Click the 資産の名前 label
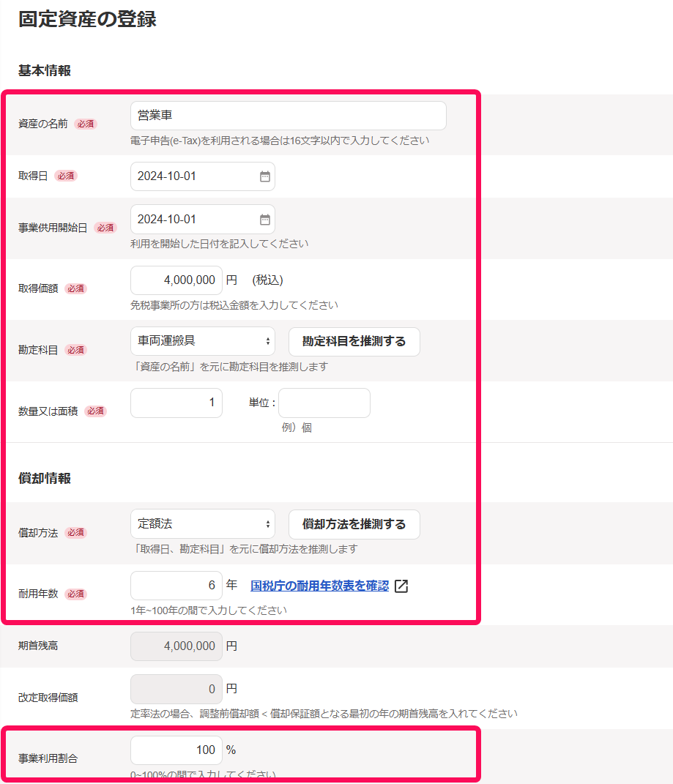This screenshot has width=673, height=784. click(x=43, y=124)
